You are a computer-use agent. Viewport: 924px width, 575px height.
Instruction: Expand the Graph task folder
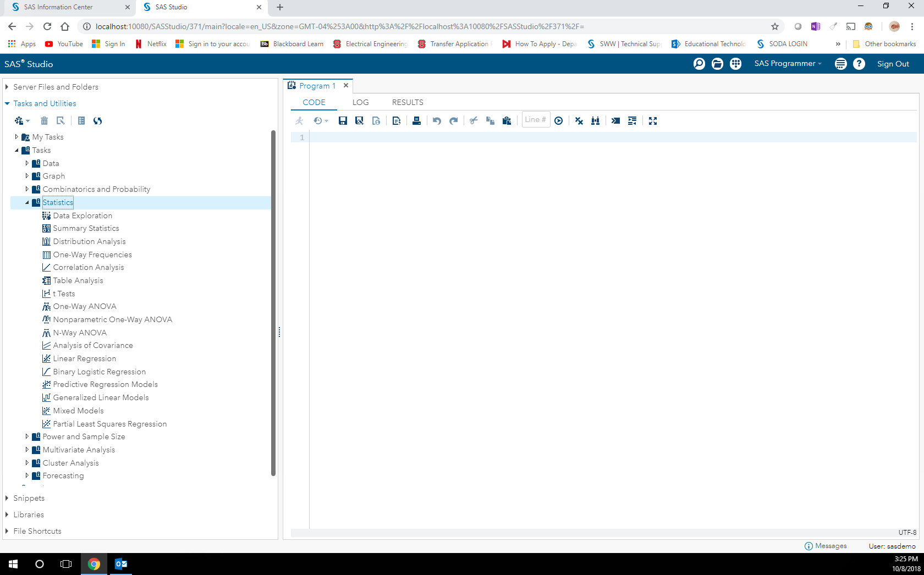pyautogui.click(x=27, y=176)
